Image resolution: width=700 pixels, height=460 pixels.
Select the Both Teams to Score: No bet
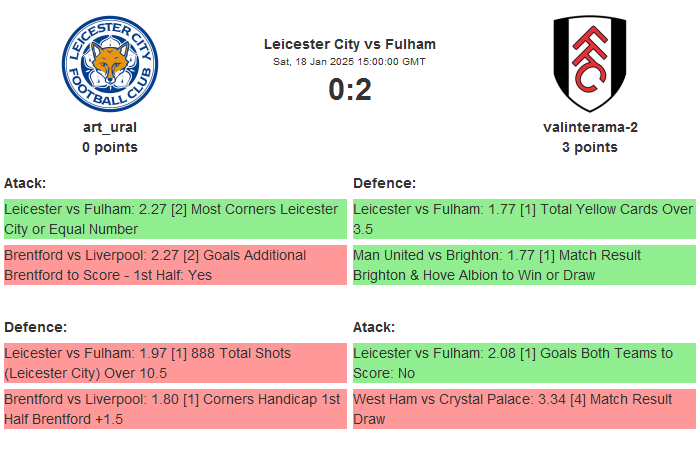(524, 363)
